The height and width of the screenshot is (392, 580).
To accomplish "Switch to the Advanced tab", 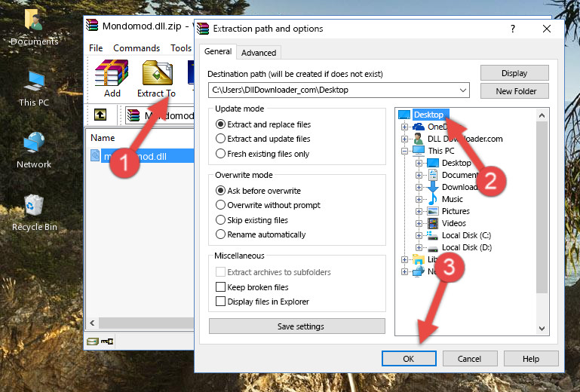I will (x=259, y=53).
